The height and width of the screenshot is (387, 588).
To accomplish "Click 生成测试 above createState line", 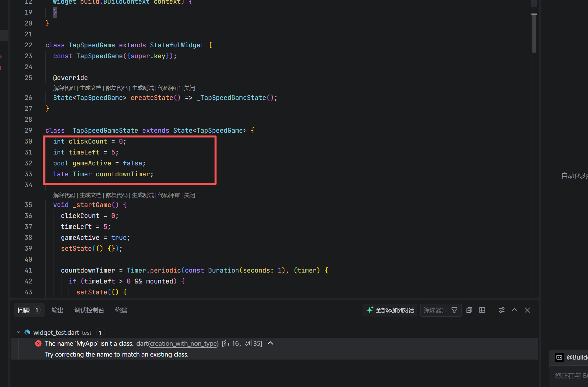I will pyautogui.click(x=143, y=88).
